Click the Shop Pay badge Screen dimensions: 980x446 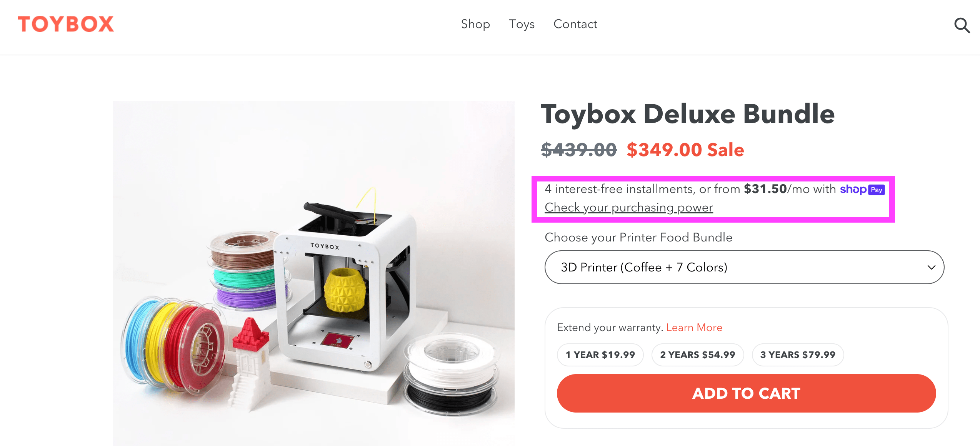(862, 189)
